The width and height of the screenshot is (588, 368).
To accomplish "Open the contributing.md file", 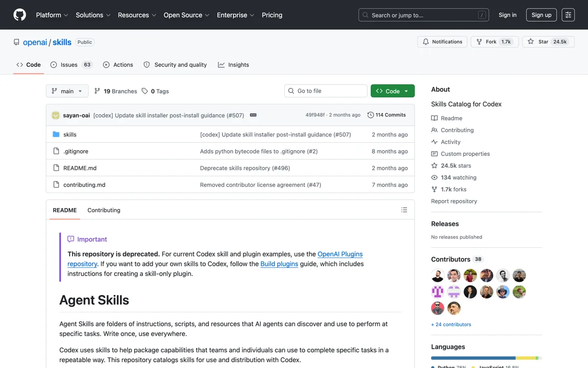I will coord(84,185).
